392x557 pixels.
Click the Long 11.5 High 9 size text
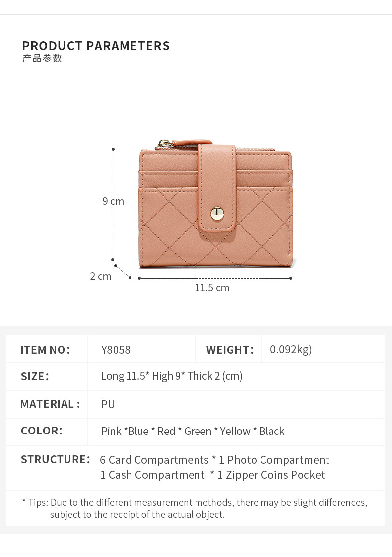click(172, 376)
